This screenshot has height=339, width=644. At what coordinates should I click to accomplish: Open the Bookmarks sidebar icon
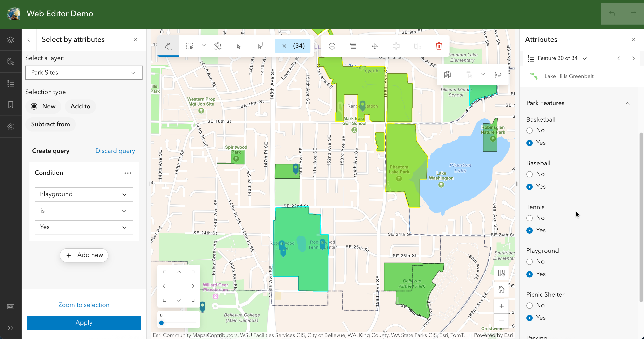tap(11, 105)
